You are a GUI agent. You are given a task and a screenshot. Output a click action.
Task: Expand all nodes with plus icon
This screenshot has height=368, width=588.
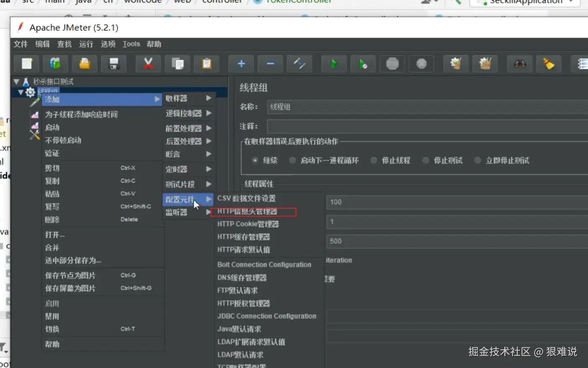[241, 64]
